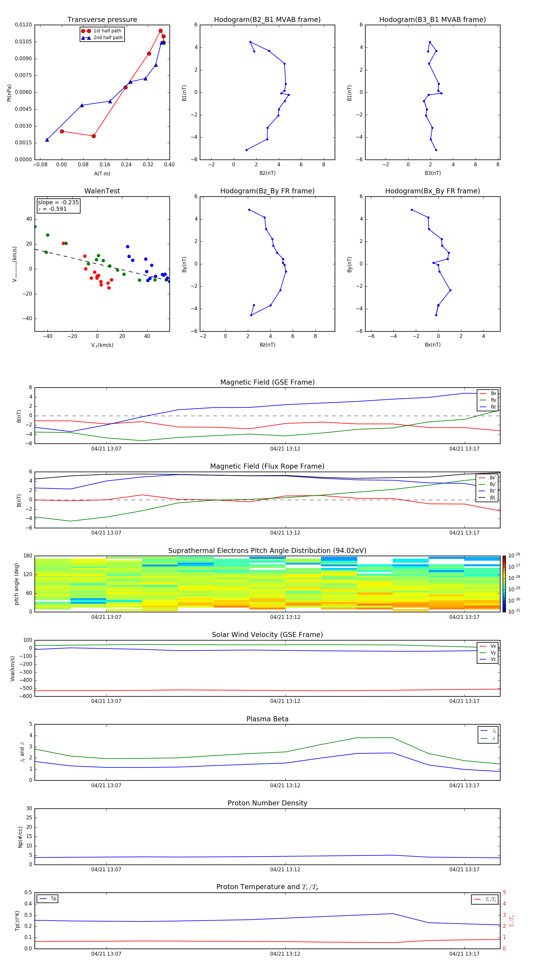Select "Vz" in velocity legend

[x=488, y=659]
